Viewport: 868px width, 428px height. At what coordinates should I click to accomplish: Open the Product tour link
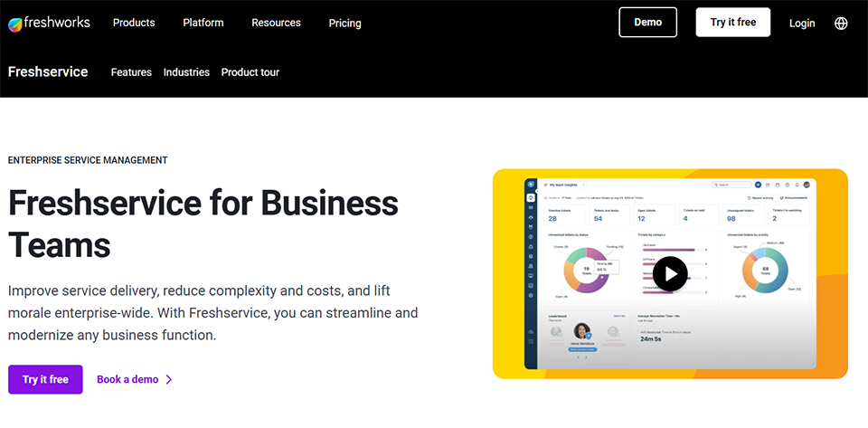250,72
